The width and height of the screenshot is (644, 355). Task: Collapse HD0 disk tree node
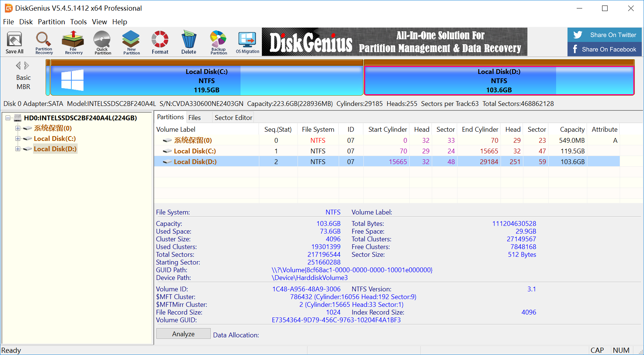8,118
